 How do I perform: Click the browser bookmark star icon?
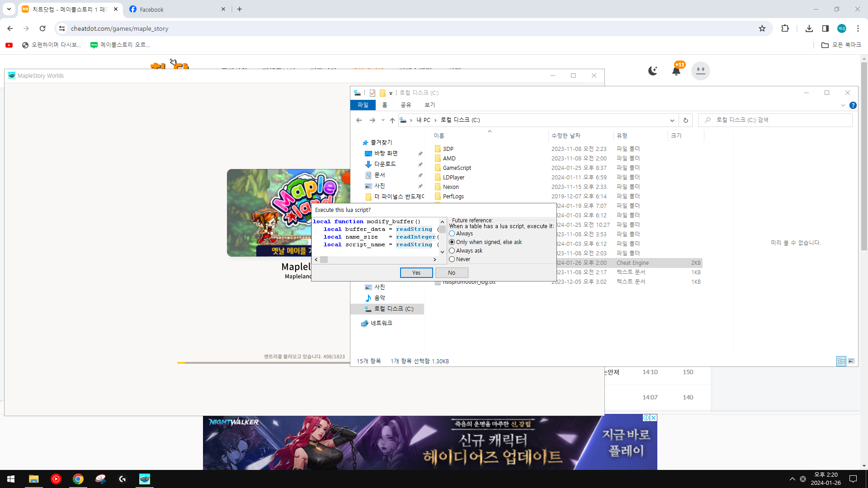pyautogui.click(x=762, y=28)
